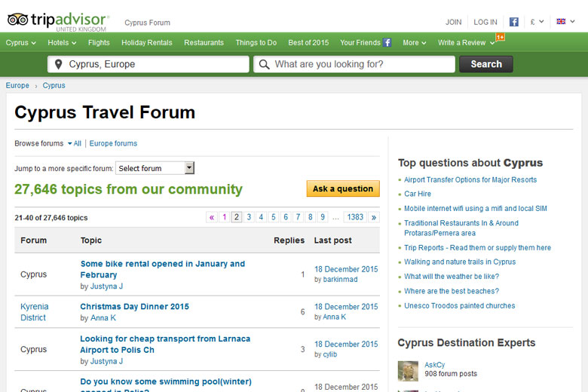Image resolution: width=588 pixels, height=392 pixels.
Task: Go to page 1 of topics
Action: pos(224,217)
